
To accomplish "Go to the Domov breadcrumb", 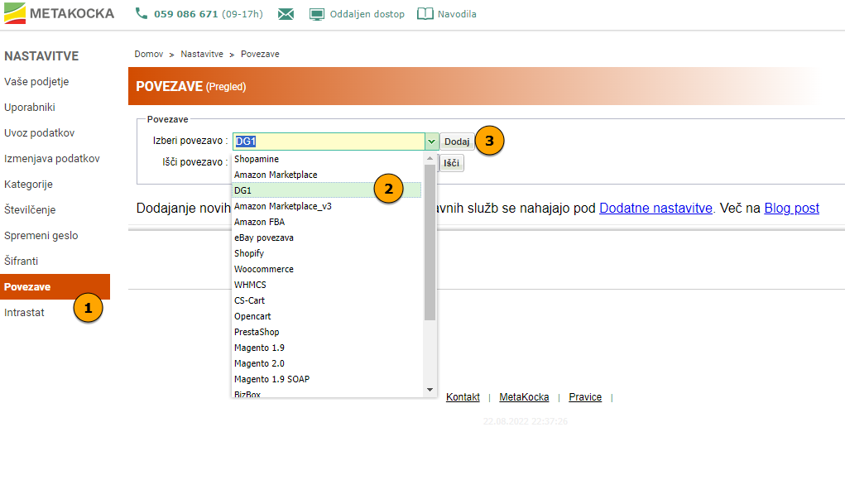I will pos(149,54).
